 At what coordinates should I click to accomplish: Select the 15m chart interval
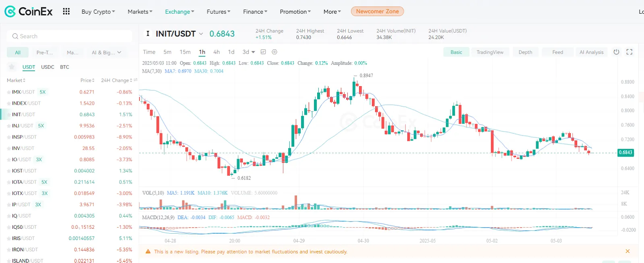(185, 52)
